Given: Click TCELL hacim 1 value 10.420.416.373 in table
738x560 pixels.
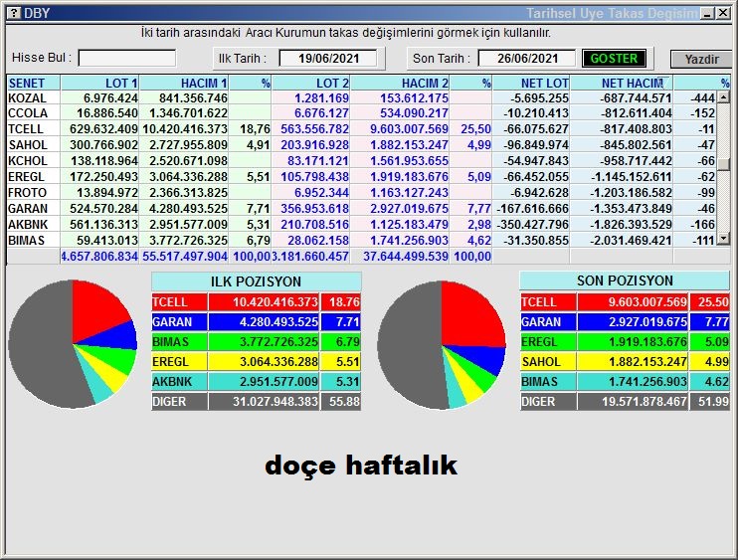Looking at the screenshot, I should point(185,129).
